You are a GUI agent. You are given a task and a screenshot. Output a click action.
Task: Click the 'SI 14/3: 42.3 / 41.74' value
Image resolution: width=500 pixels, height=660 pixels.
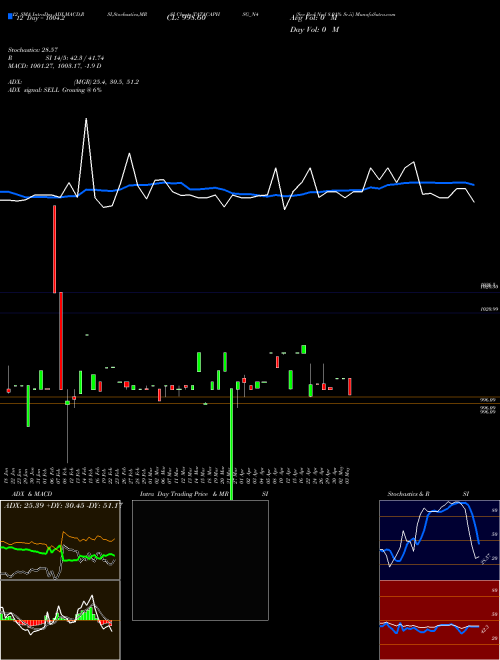click(75, 58)
